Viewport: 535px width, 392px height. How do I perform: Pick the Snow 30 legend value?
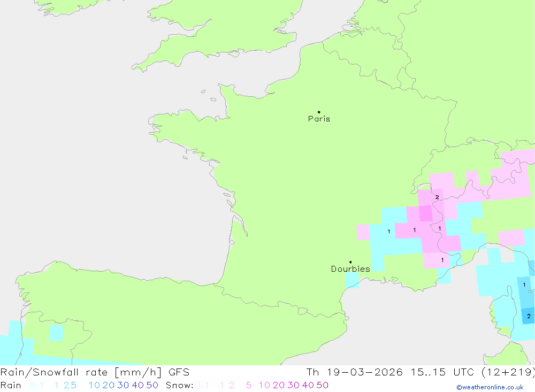pos(293,385)
